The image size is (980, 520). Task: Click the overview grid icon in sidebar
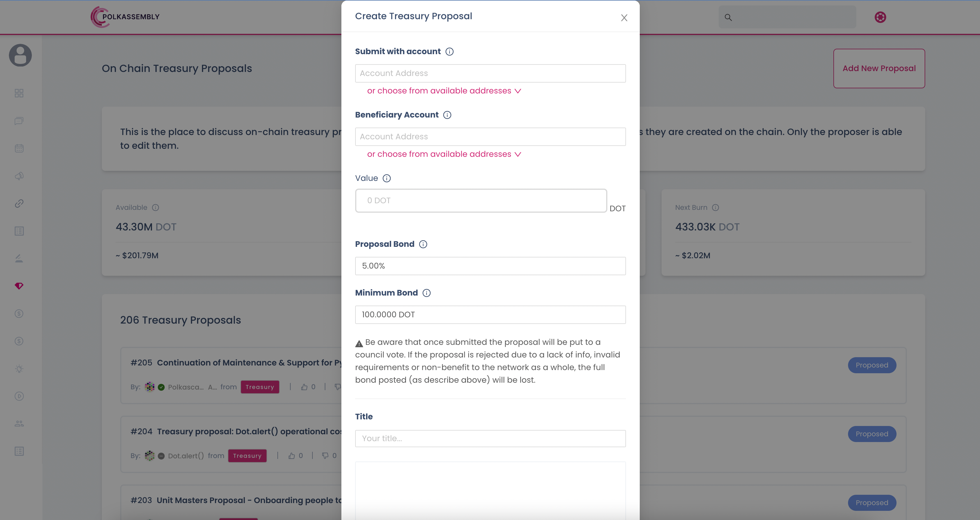(19, 93)
